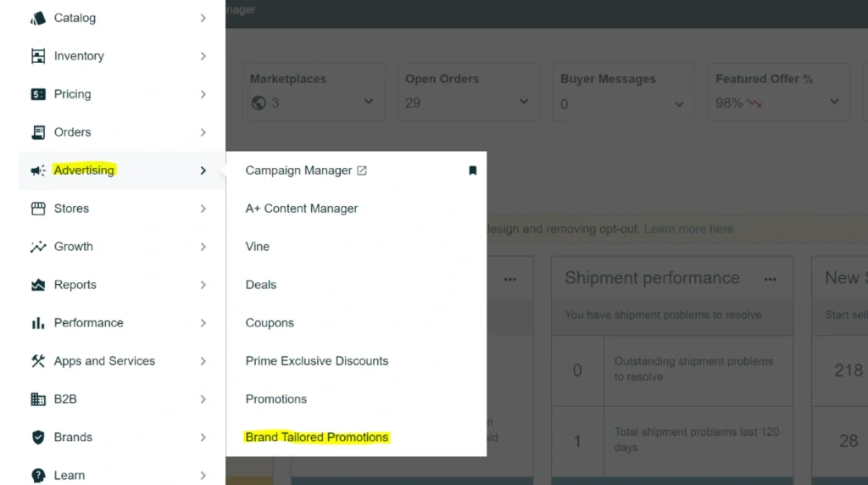Click the Growth chart icon
Image resolution: width=868 pixels, height=485 pixels.
point(38,247)
